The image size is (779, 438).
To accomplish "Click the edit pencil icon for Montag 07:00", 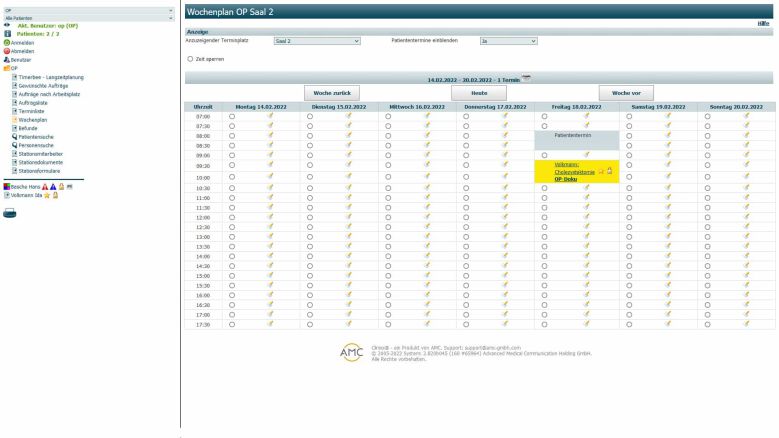I will (x=270, y=116).
